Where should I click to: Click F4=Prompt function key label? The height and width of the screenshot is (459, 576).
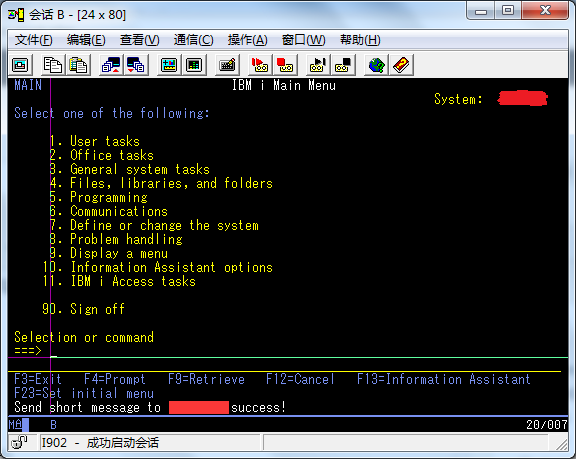pos(115,379)
